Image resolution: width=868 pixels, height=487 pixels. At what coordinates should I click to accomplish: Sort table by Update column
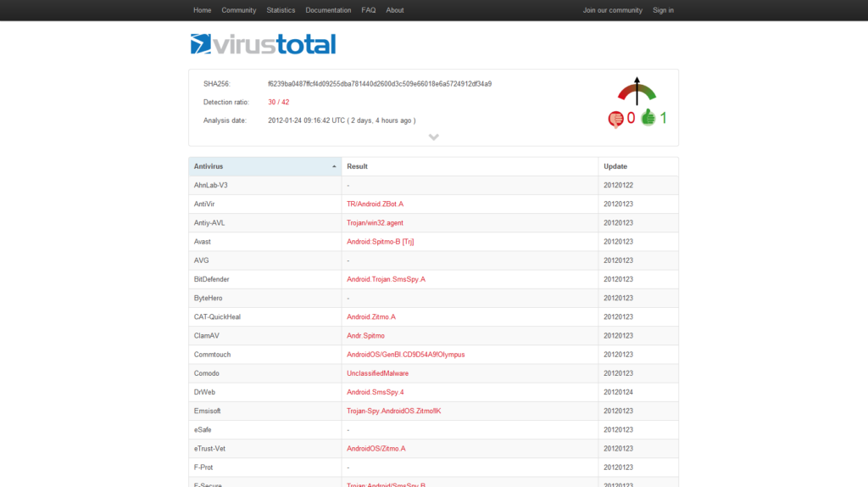(x=615, y=166)
